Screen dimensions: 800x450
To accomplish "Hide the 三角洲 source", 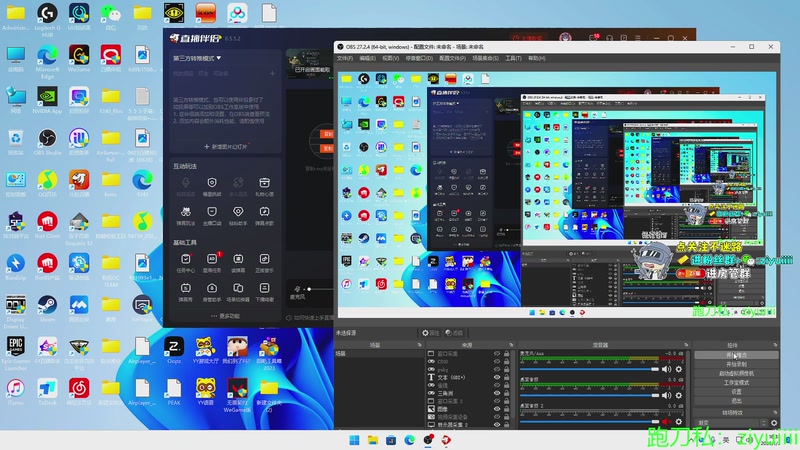I will 497,393.
